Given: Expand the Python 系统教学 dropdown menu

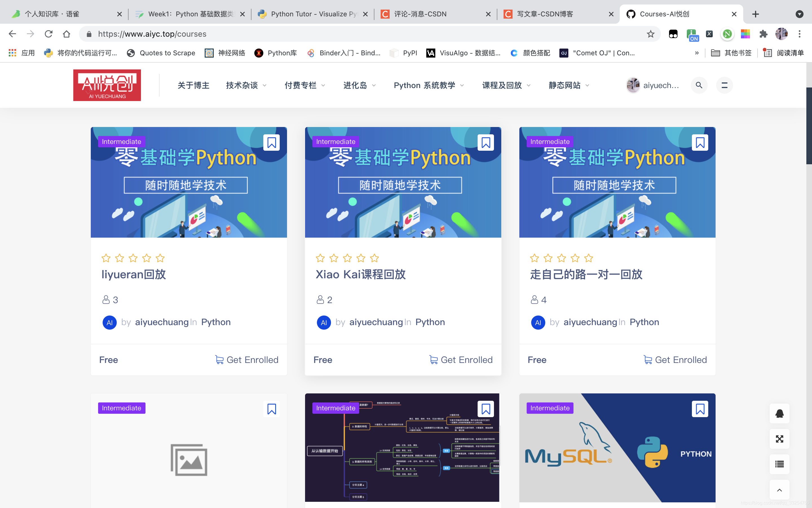Looking at the screenshot, I should click(429, 85).
